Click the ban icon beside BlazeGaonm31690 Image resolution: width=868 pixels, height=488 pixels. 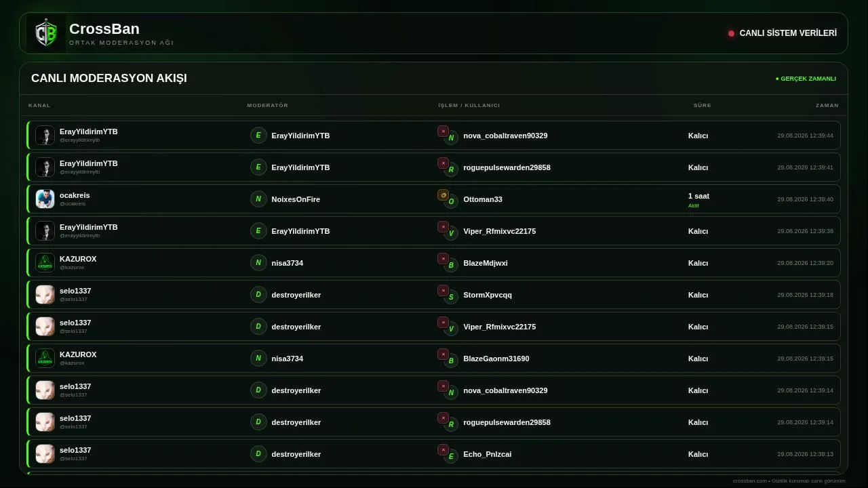pyautogui.click(x=443, y=354)
